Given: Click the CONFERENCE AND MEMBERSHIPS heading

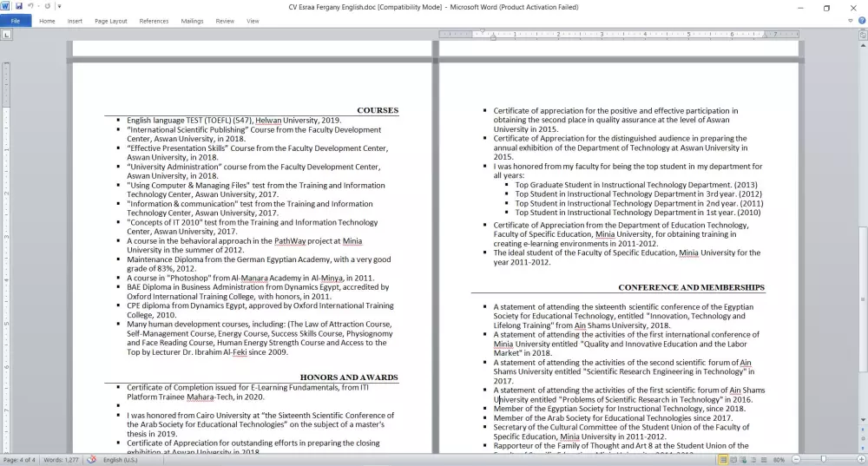Looking at the screenshot, I should click(x=692, y=287).
